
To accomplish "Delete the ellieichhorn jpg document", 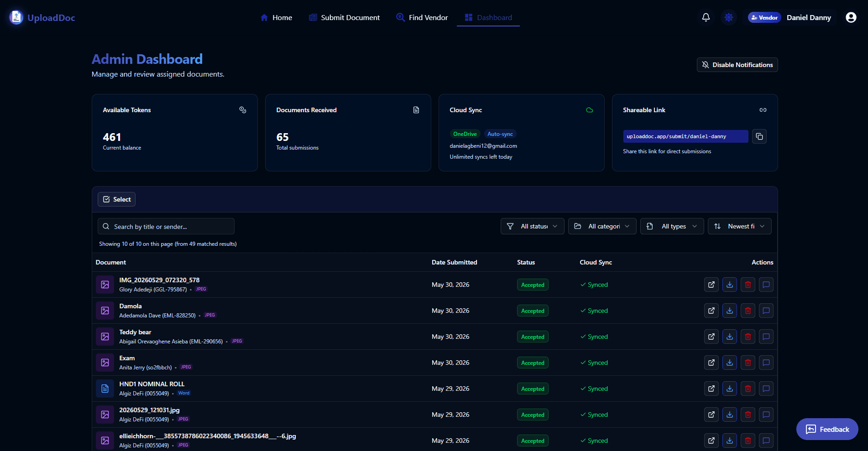I will pos(748,441).
